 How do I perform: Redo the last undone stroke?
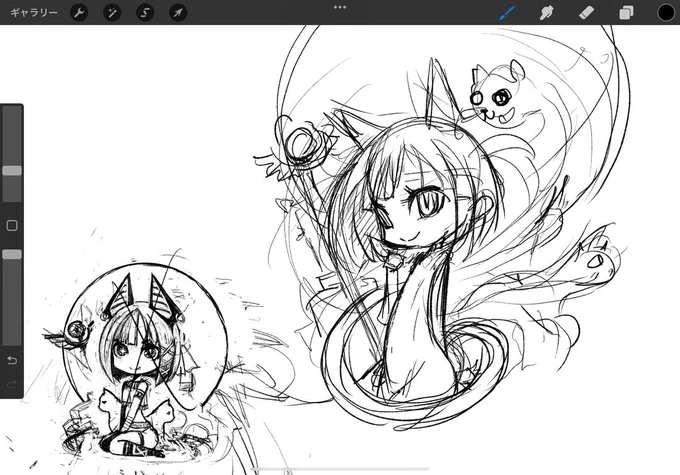point(12,384)
